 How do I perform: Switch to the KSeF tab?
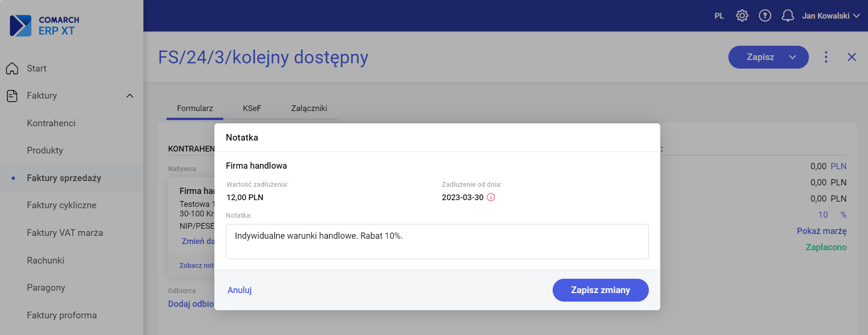252,108
